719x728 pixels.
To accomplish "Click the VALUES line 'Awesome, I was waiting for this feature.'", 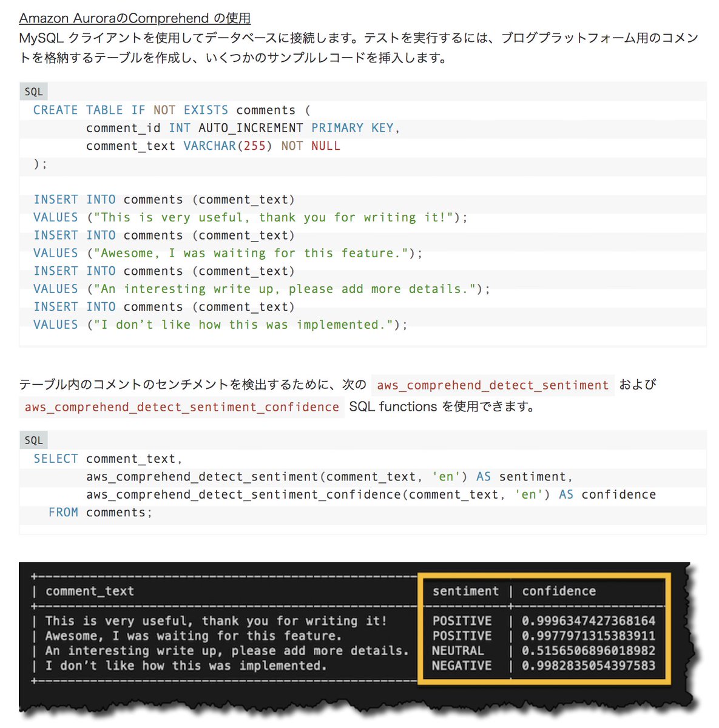I will coord(228,254).
